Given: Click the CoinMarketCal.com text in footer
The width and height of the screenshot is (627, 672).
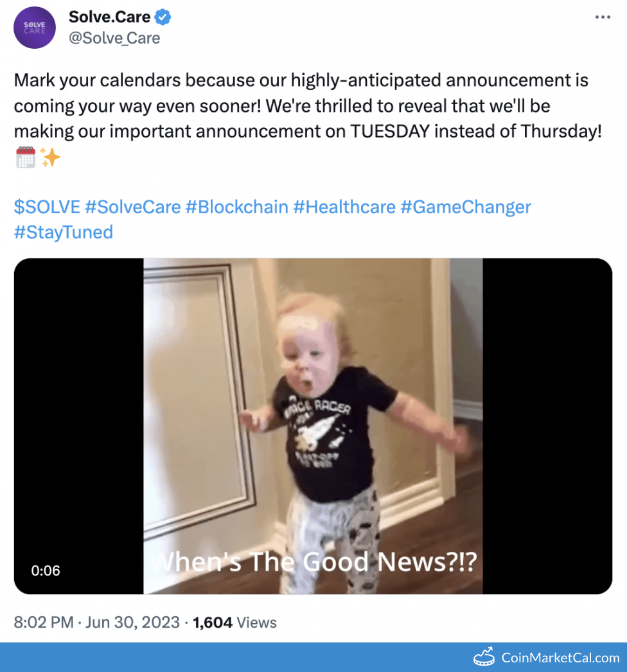Looking at the screenshot, I should tap(560, 657).
